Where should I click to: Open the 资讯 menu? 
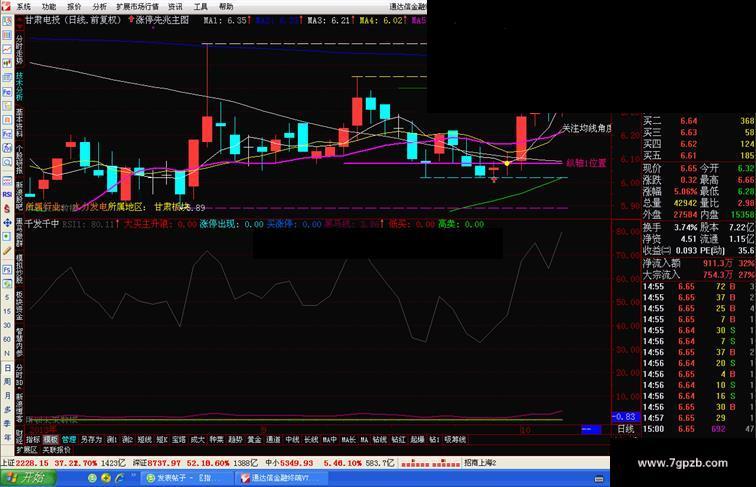click(175, 7)
